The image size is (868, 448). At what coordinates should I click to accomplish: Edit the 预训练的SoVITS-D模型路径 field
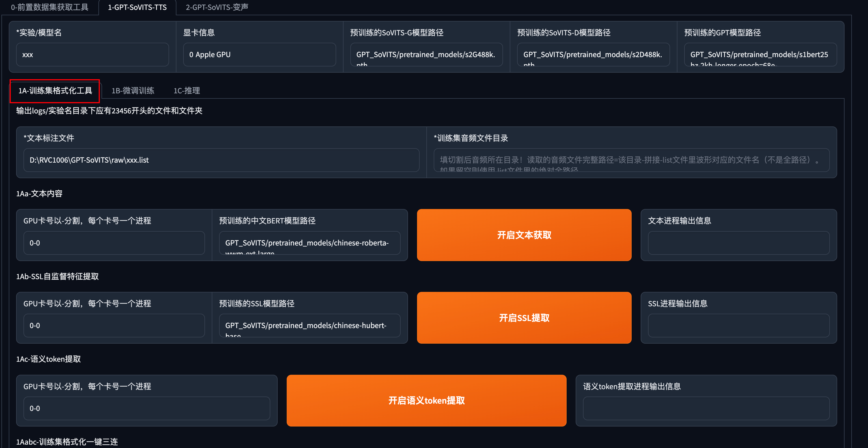tap(593, 55)
